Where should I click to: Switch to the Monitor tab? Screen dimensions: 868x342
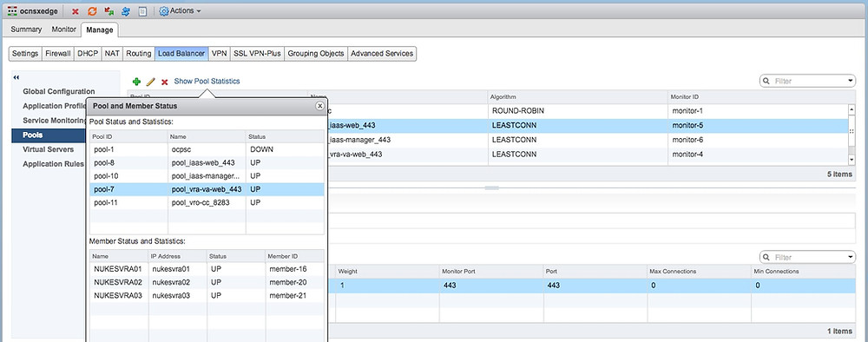(x=63, y=30)
